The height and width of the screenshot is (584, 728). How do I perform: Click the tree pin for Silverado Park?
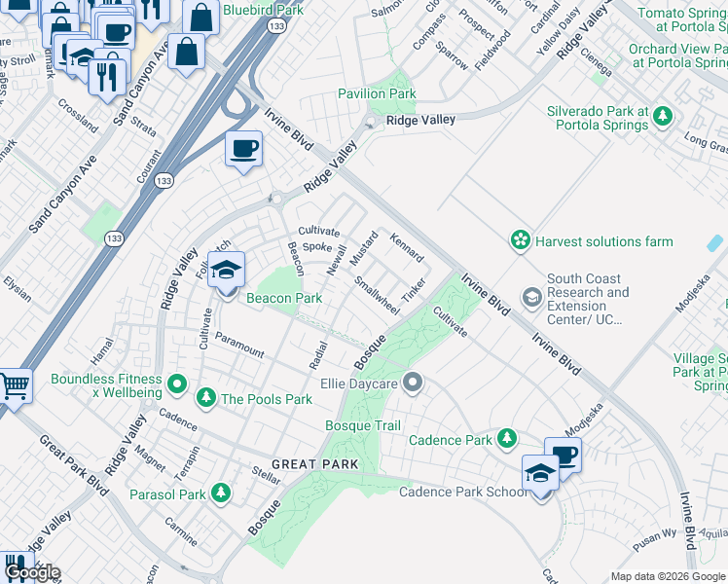pos(663,116)
